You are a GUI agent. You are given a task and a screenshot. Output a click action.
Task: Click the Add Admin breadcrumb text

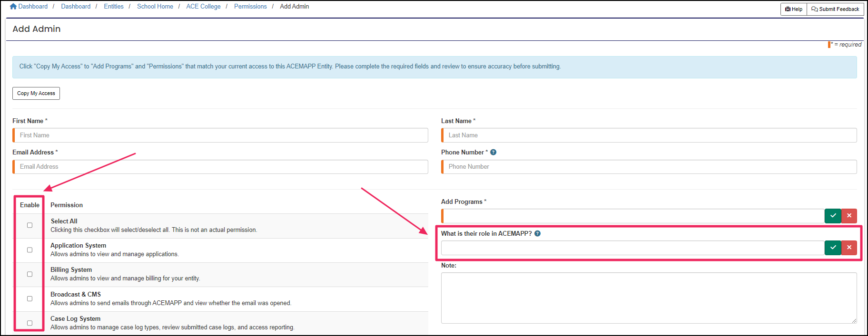click(295, 7)
